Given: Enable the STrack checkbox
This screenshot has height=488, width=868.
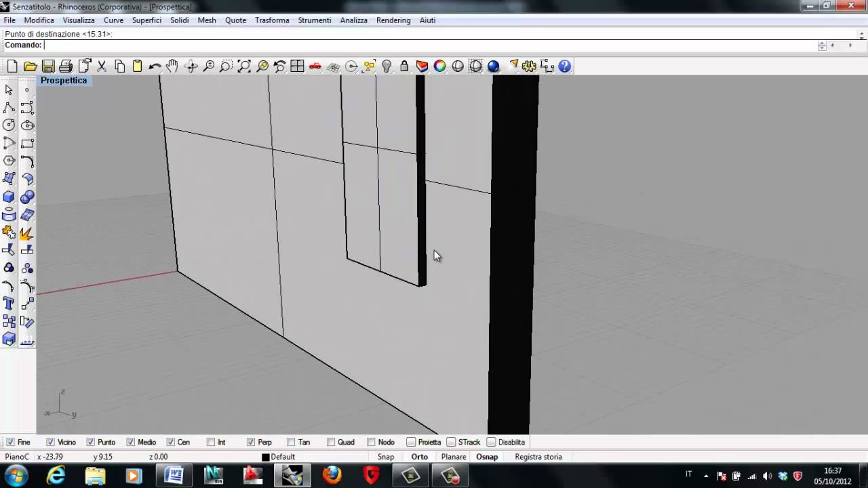Looking at the screenshot, I should [450, 442].
